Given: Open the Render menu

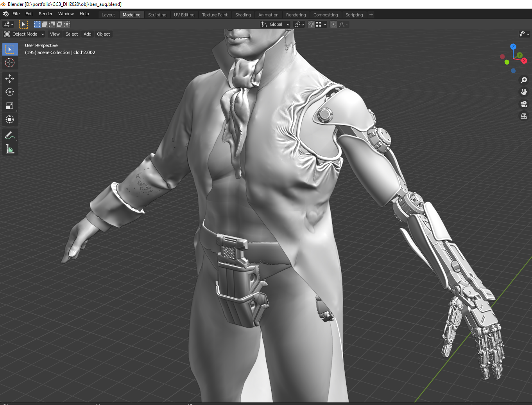Looking at the screenshot, I should pyautogui.click(x=45, y=14).
